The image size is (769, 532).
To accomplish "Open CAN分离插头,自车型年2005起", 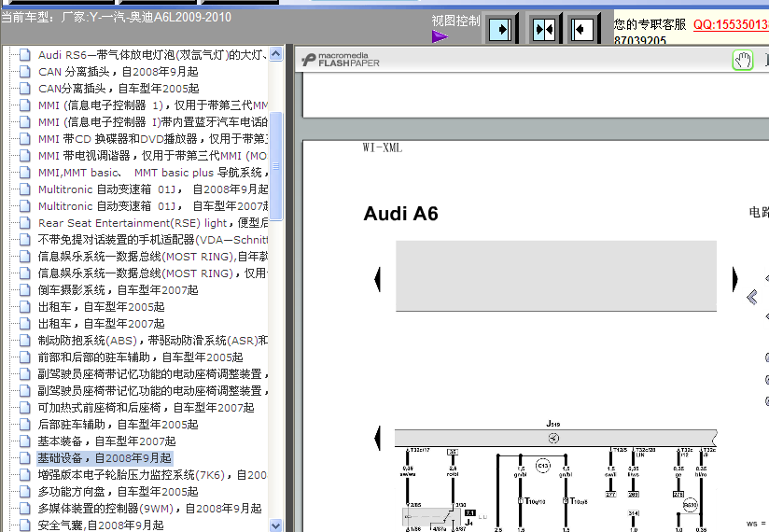I will click(x=119, y=89).
